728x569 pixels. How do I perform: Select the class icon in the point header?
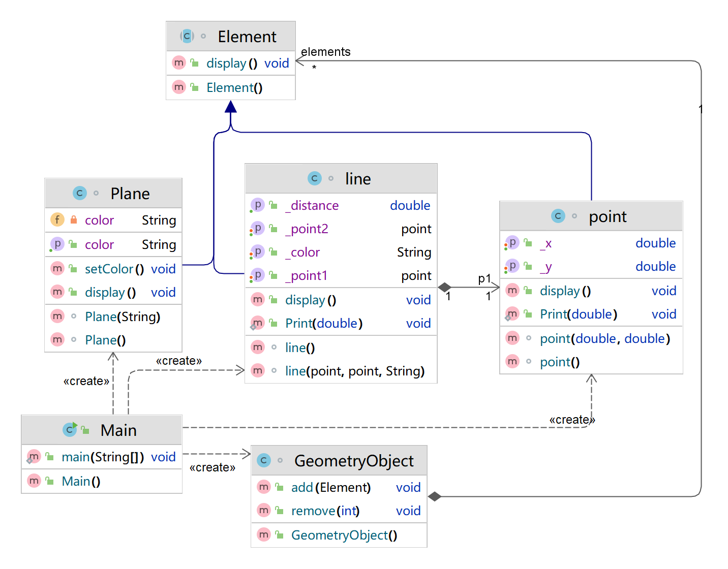558,216
